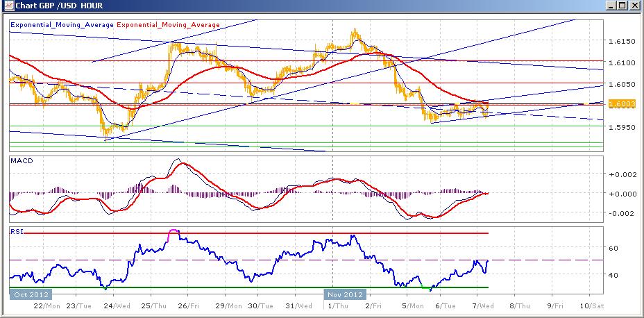Click the Oct 2012 month marker
Image resolution: width=644 pixels, height=318 pixels.
[31, 294]
